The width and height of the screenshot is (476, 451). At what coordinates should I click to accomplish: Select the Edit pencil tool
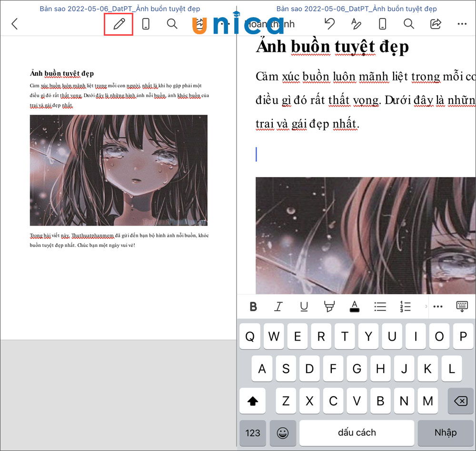coord(119,24)
